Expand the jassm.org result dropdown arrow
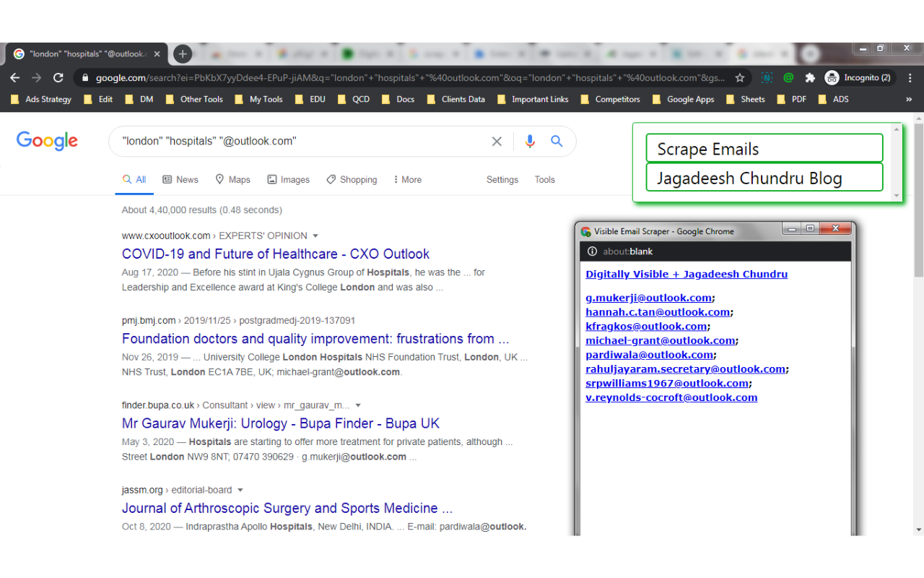924x578 pixels. [240, 490]
